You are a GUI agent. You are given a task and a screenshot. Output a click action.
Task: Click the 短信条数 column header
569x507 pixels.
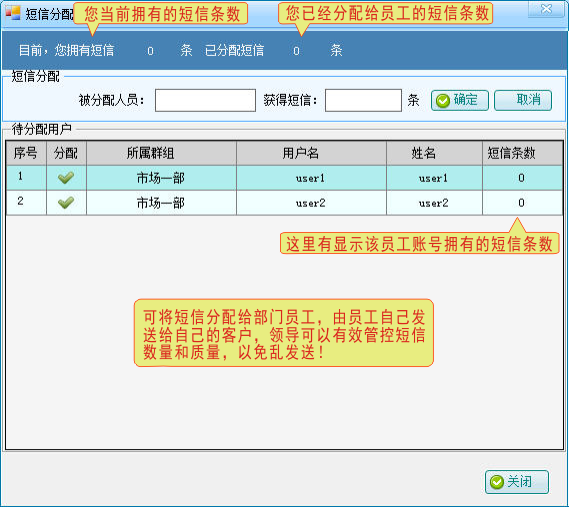[x=523, y=153]
